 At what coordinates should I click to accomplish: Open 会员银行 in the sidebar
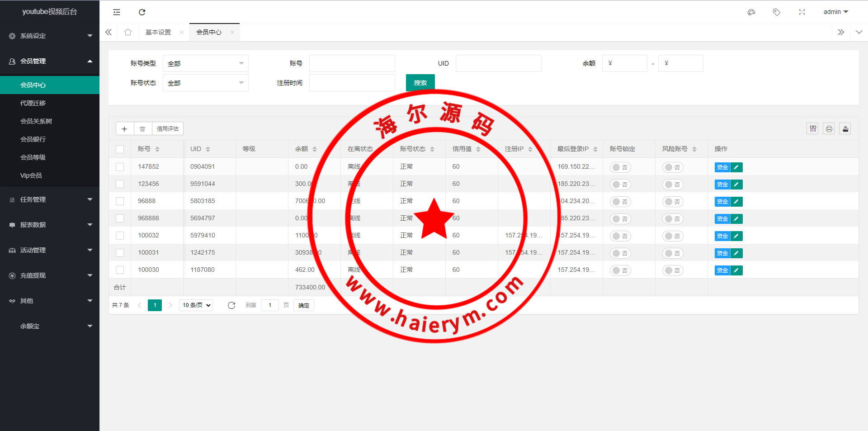(33, 139)
